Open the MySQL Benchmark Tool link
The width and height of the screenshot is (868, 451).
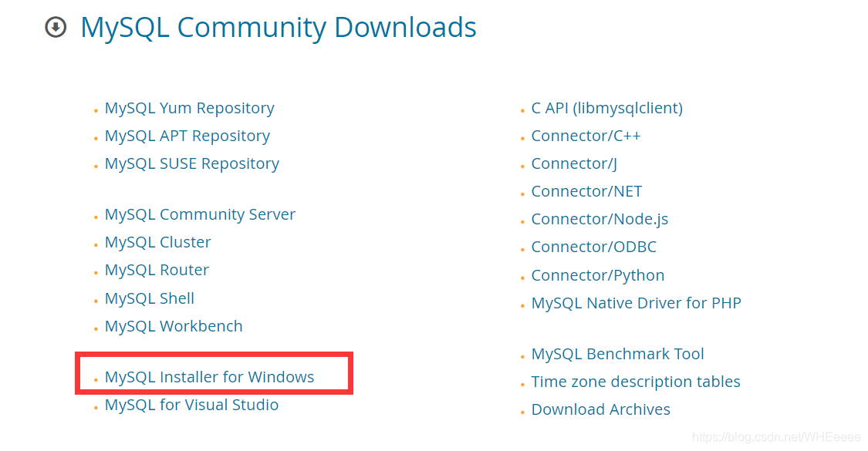coord(617,354)
